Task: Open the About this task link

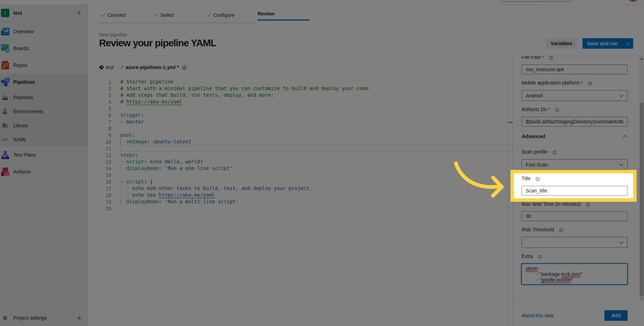Action: [537, 316]
